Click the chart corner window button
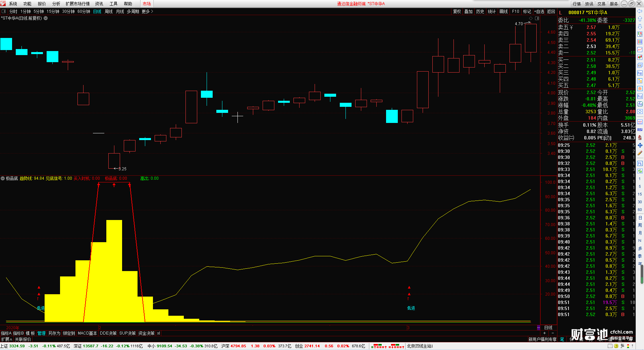This screenshot has height=350, width=644. point(537,18)
